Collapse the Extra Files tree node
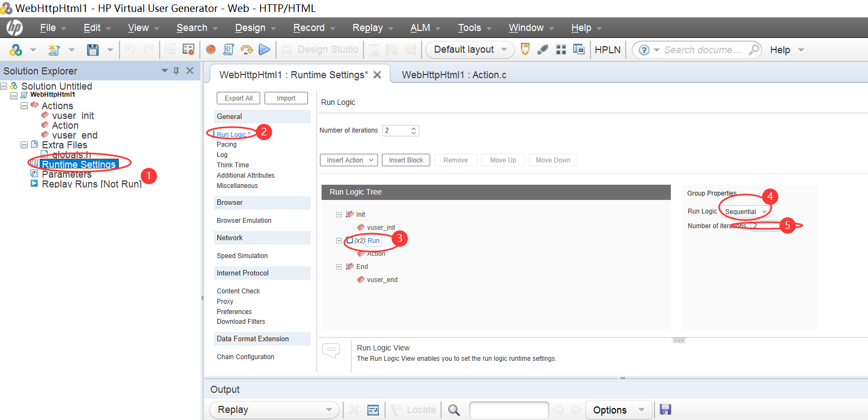 24,145
